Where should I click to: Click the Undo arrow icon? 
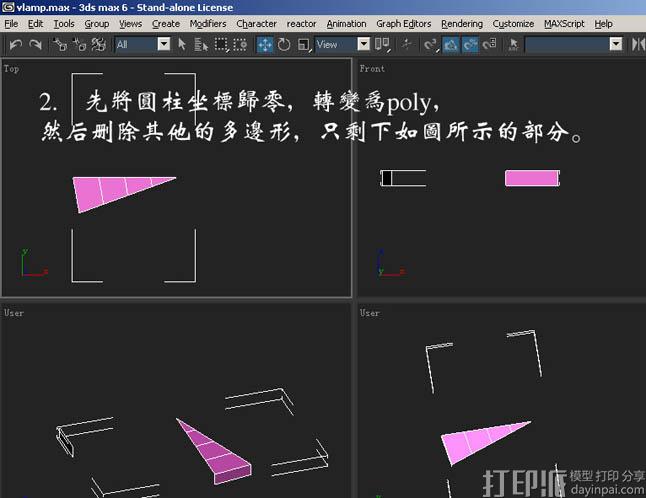tap(14, 44)
